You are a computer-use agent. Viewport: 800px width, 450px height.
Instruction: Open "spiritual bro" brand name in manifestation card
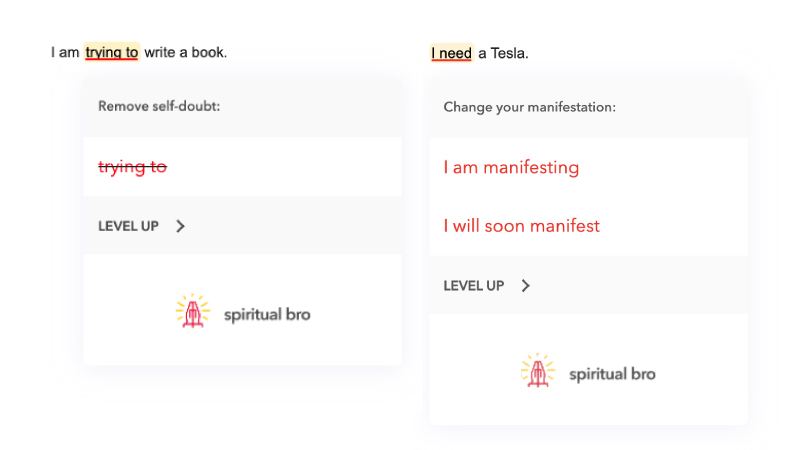(612, 374)
